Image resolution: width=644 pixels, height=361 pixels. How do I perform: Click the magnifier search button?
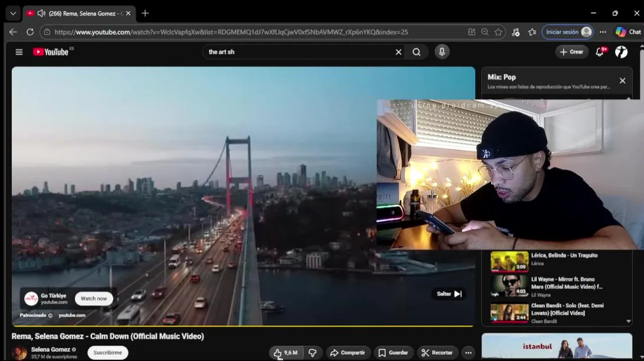tap(416, 52)
